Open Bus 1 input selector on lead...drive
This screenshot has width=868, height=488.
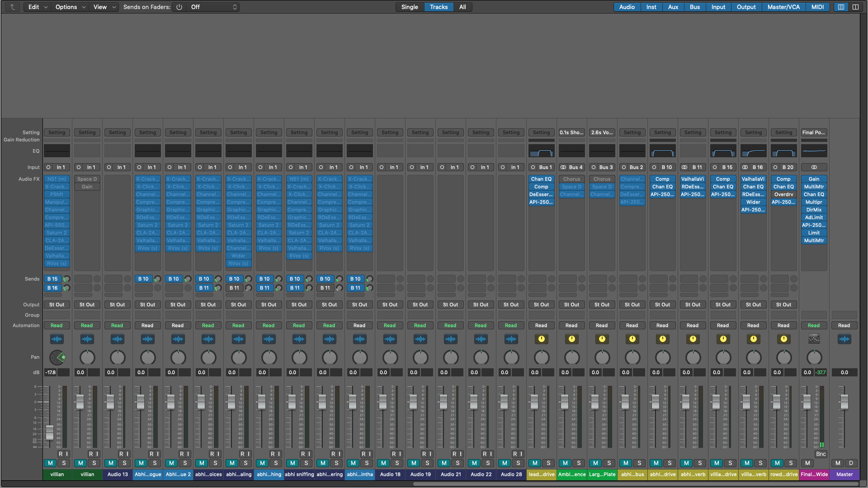[x=546, y=167]
